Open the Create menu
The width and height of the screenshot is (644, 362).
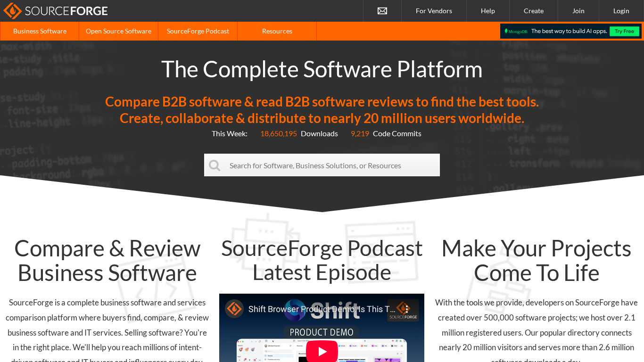534,11
